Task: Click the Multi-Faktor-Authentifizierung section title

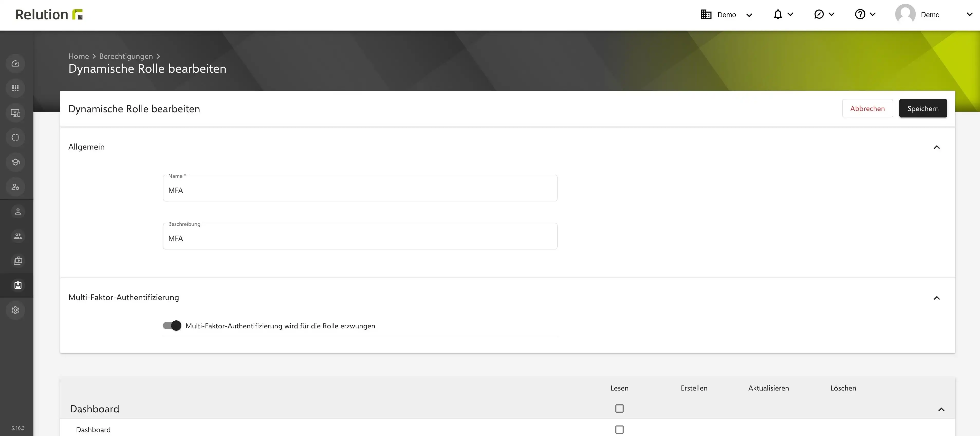Action: (124, 298)
